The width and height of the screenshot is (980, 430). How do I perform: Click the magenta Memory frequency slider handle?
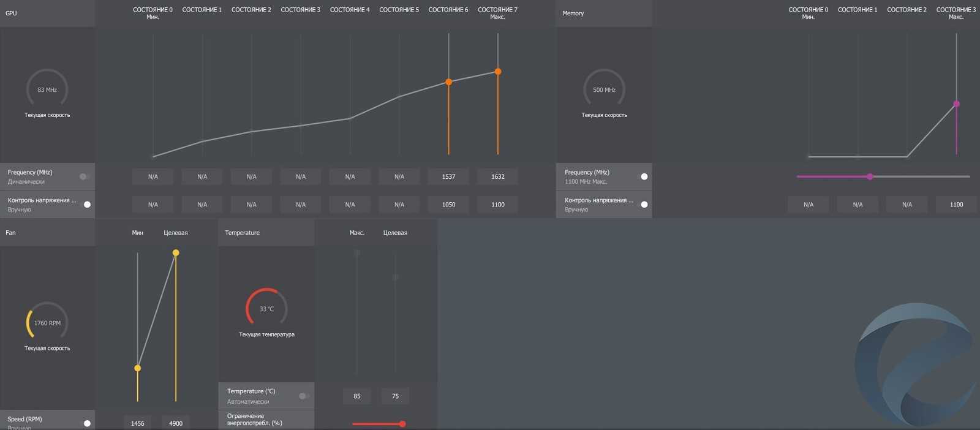tap(870, 176)
